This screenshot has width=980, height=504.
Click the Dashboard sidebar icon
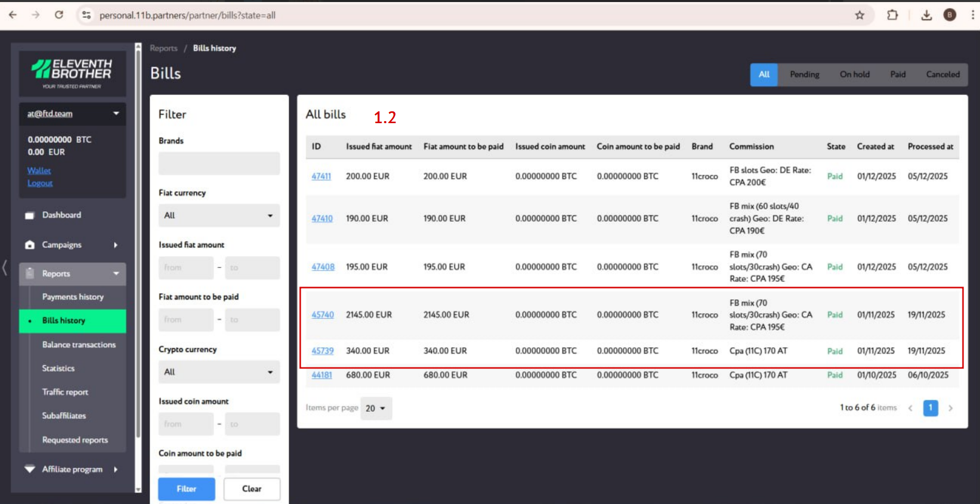(x=30, y=215)
